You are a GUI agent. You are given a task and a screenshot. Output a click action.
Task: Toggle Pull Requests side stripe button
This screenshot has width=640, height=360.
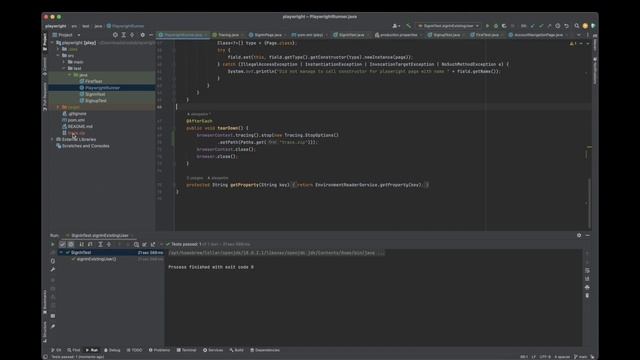[44, 96]
